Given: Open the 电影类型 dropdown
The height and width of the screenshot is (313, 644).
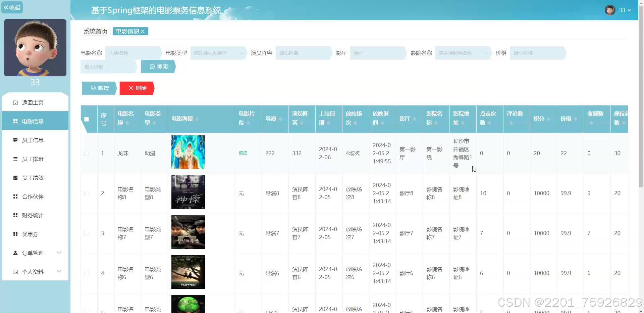Looking at the screenshot, I should coord(218,53).
